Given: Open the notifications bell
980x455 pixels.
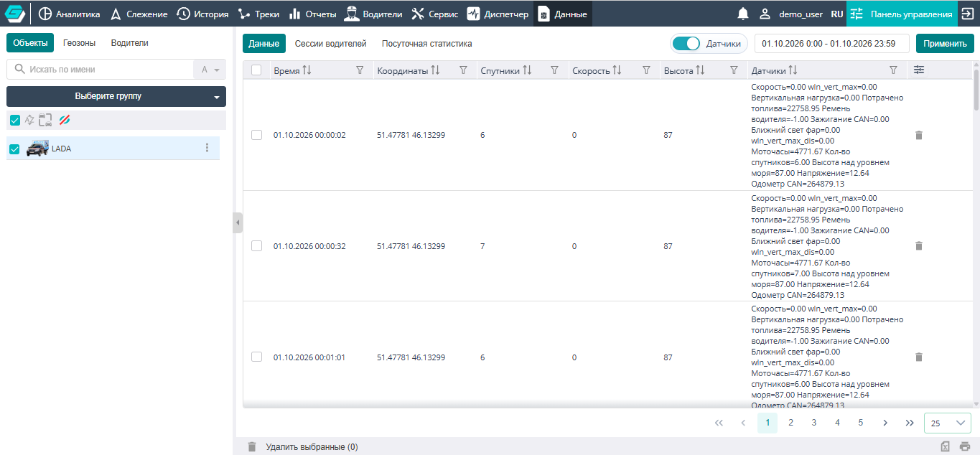Looking at the screenshot, I should 743,14.
